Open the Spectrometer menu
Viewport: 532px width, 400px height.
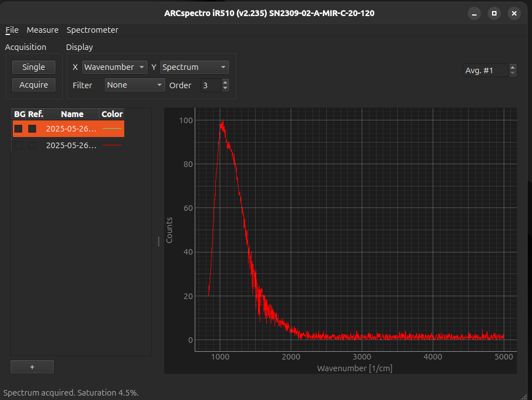tap(92, 30)
